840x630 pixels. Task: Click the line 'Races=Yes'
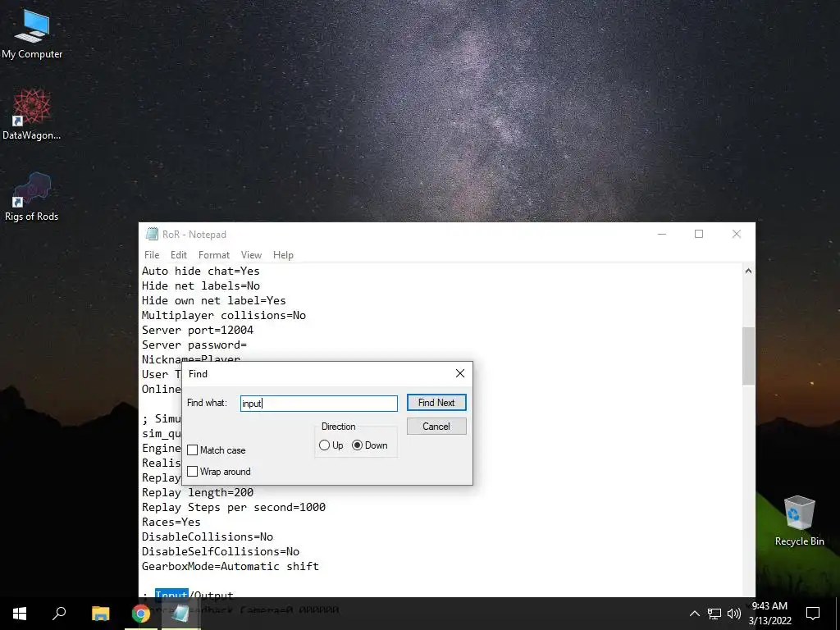point(171,522)
